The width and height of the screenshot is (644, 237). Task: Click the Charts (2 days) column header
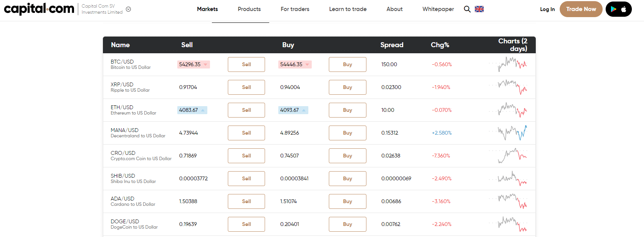[513, 45]
